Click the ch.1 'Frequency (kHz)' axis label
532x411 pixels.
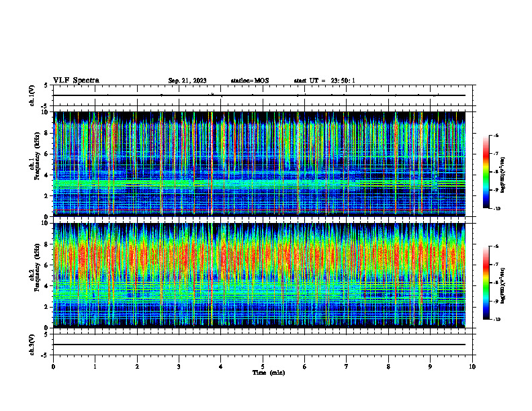[x=37, y=156]
